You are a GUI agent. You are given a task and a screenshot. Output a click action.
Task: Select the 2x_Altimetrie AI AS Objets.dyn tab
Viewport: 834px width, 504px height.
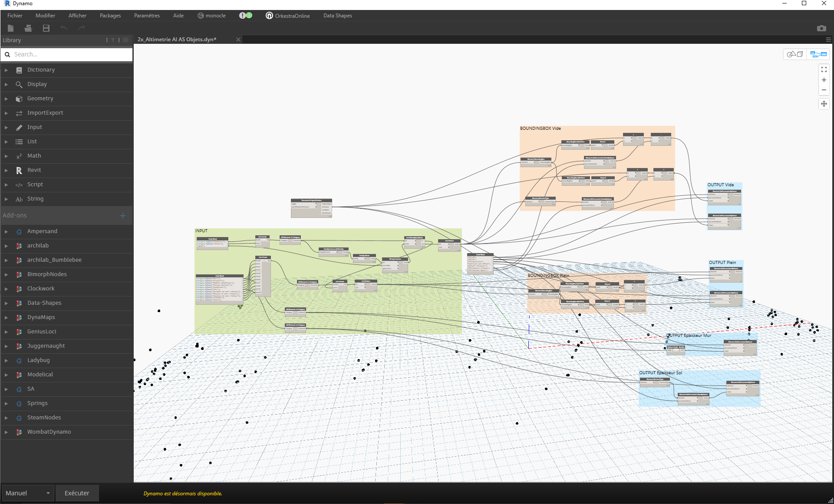point(177,40)
